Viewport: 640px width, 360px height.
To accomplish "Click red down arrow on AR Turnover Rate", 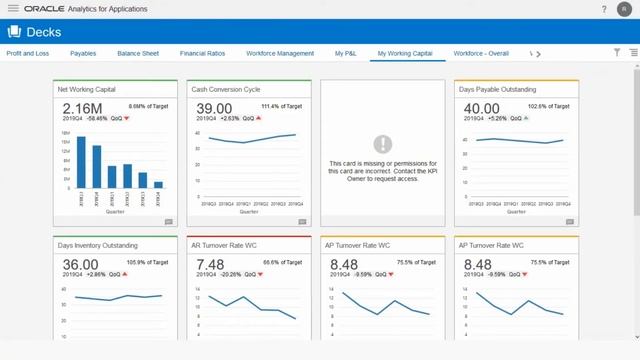I will tap(260, 274).
